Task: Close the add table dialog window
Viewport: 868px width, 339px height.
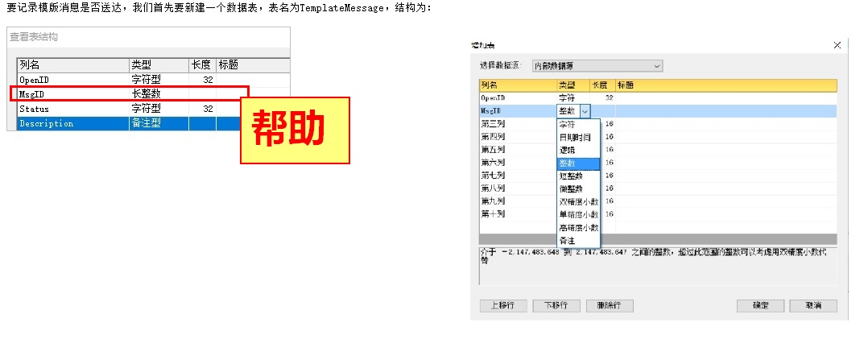Action: tap(837, 45)
